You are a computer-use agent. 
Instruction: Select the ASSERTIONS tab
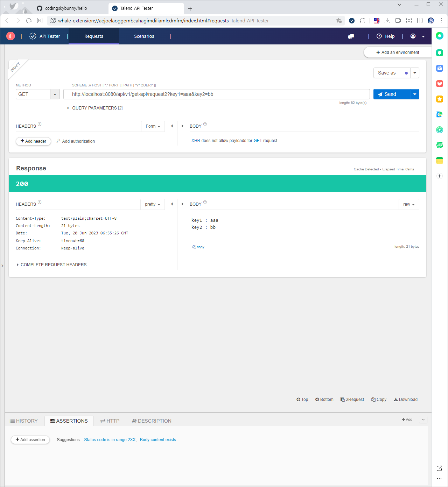(69, 421)
